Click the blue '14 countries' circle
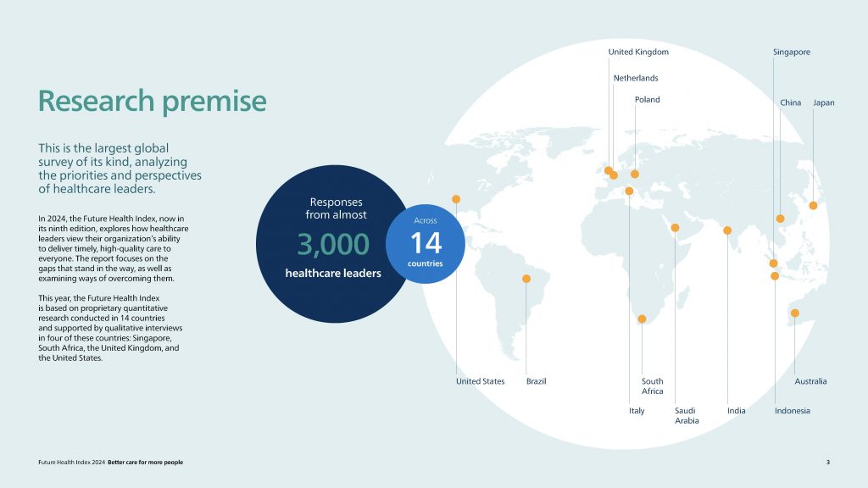 (x=425, y=244)
